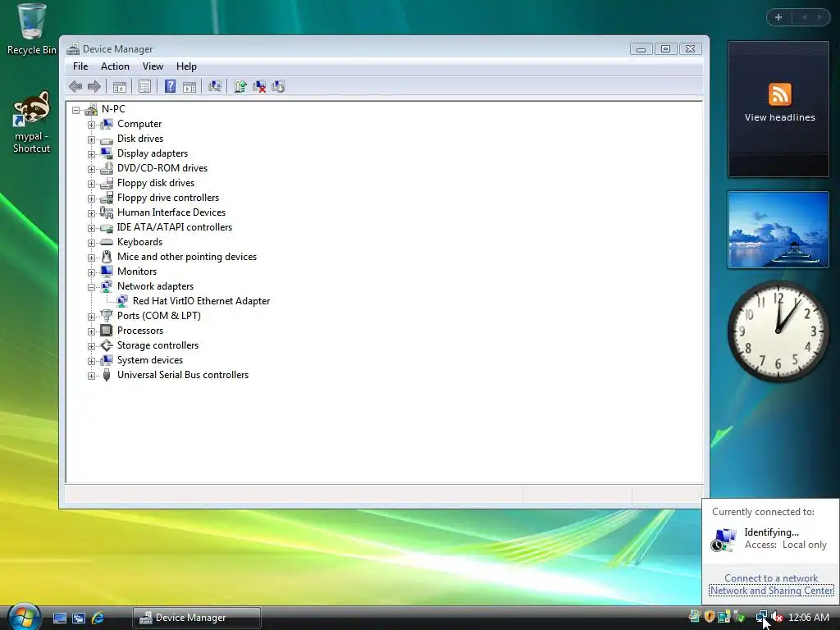Click the network tray icon
This screenshot has height=630, width=840.
pos(762,617)
